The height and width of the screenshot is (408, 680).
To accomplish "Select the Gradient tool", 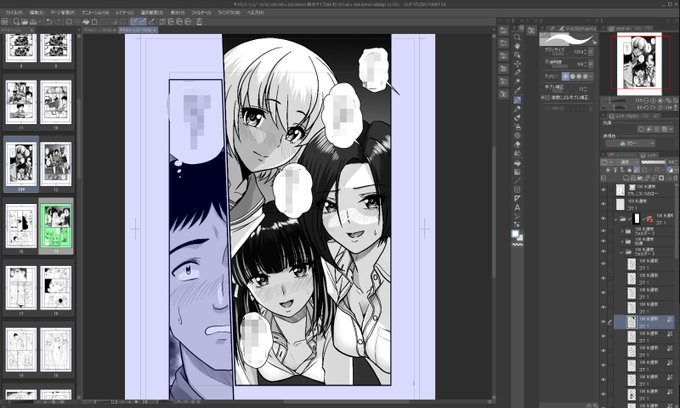I will pyautogui.click(x=517, y=172).
